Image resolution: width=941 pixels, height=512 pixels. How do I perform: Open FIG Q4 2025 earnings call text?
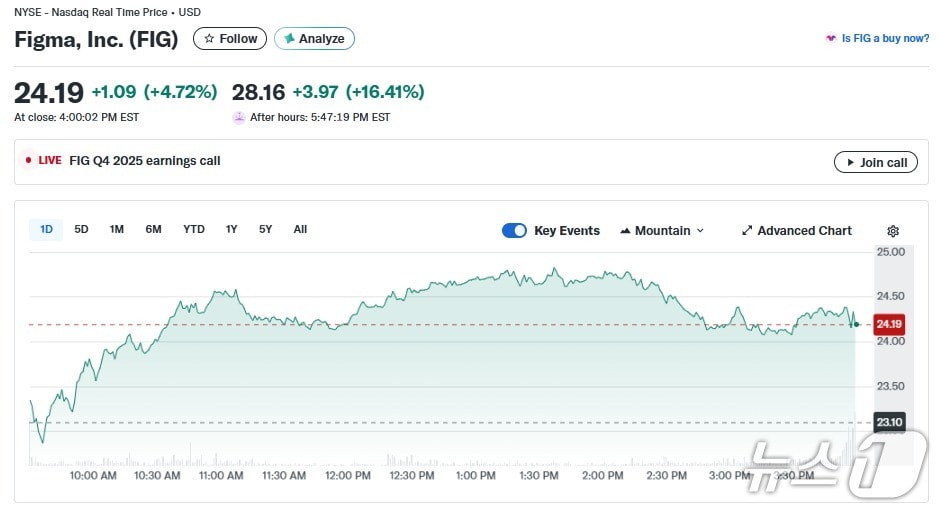[145, 161]
